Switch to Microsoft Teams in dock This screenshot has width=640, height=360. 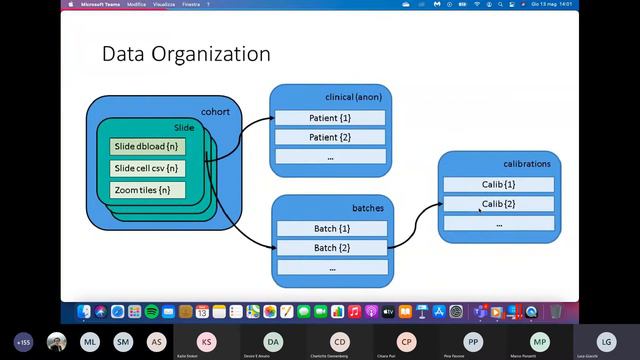coord(480,312)
